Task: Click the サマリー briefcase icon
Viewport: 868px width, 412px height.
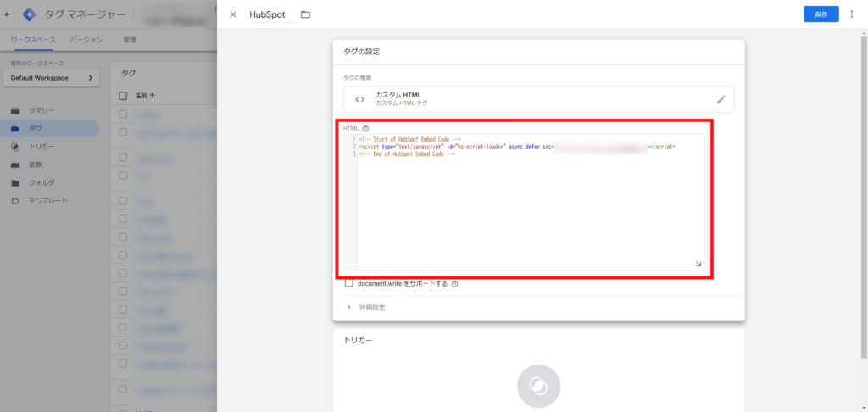Action: [15, 111]
